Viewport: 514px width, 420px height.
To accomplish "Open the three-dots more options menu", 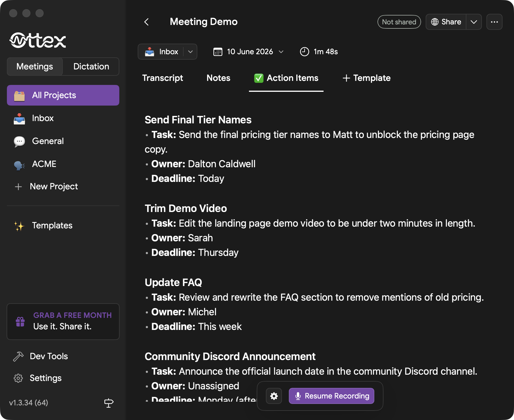I will [494, 22].
